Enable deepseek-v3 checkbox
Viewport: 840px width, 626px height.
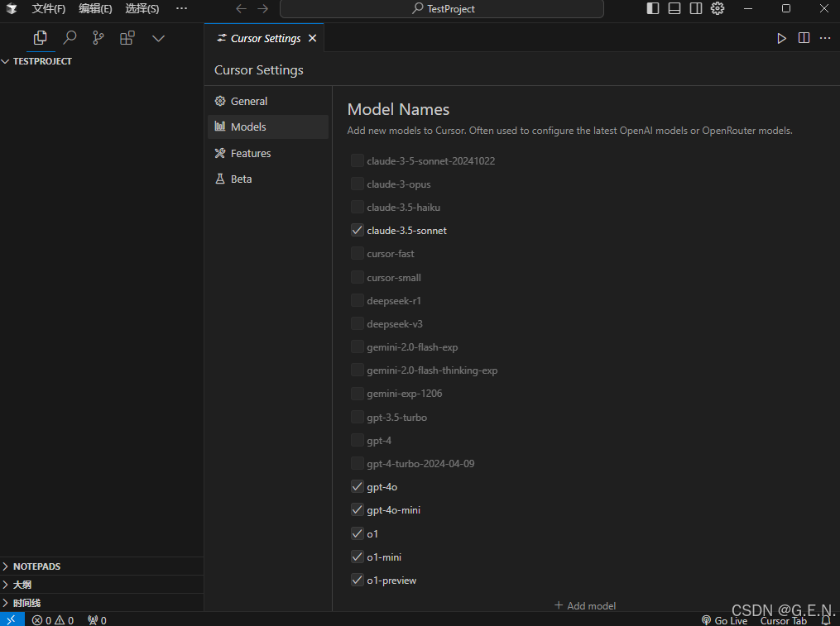tap(358, 323)
